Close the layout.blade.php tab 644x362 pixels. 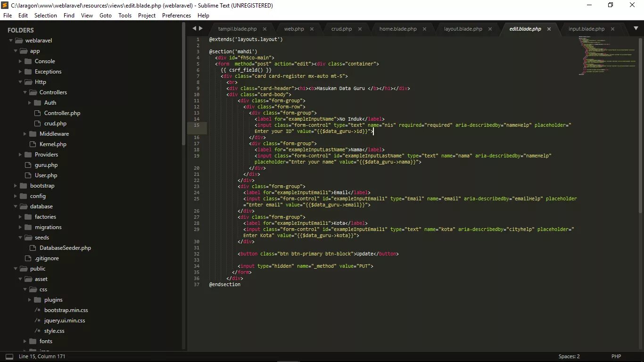click(490, 29)
